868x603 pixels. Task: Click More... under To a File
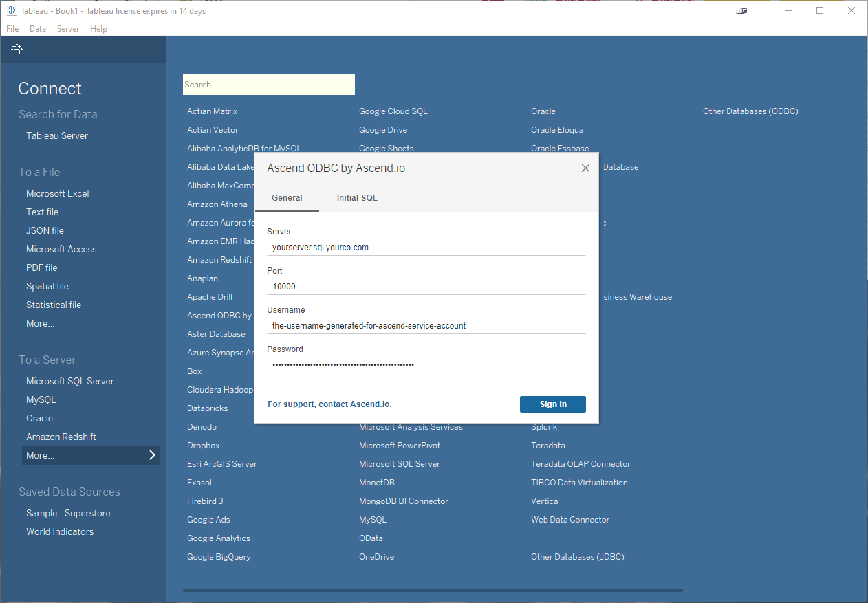tap(40, 324)
